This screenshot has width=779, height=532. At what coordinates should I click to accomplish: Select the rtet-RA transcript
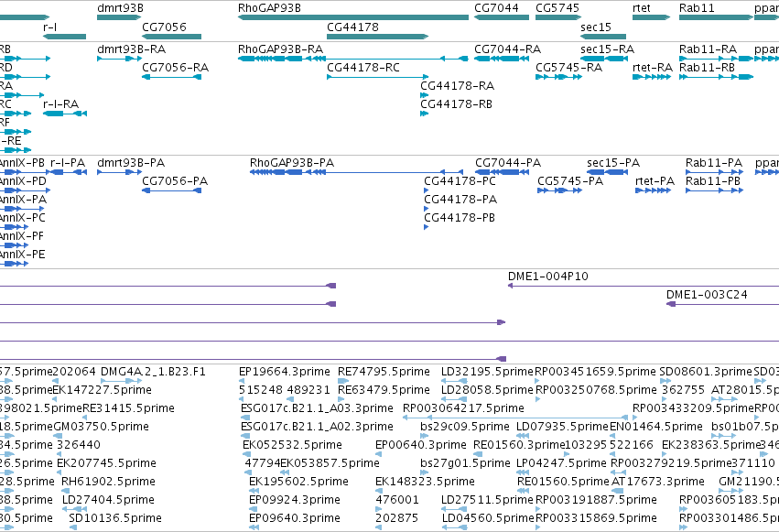click(652, 77)
